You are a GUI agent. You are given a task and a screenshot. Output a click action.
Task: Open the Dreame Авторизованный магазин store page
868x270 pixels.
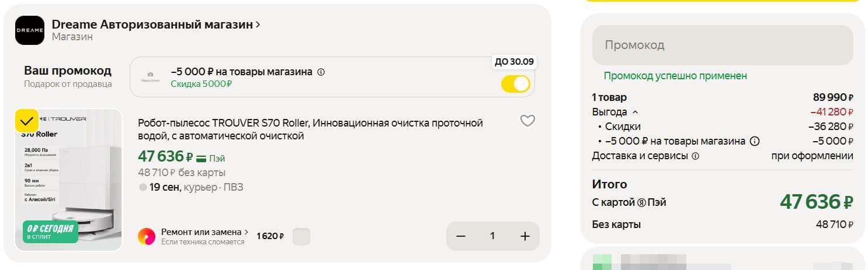pyautogui.click(x=156, y=24)
